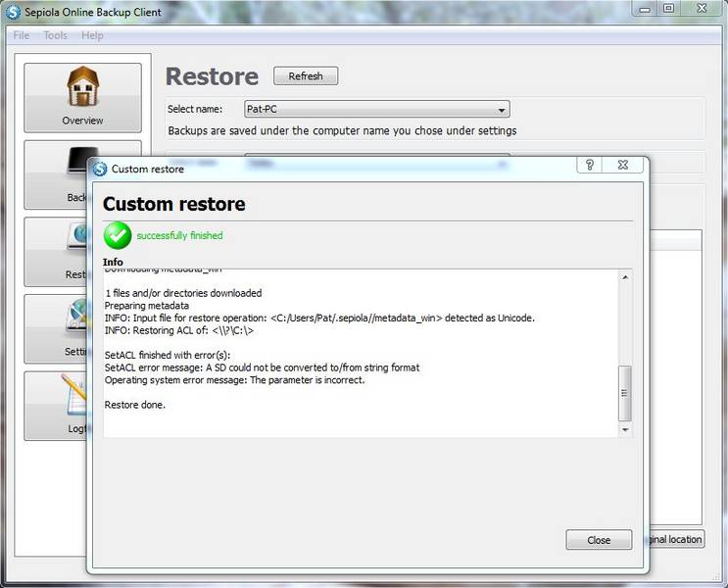Close the Sepiola Online Backup Client window
This screenshot has height=588, width=728.
point(702,9)
